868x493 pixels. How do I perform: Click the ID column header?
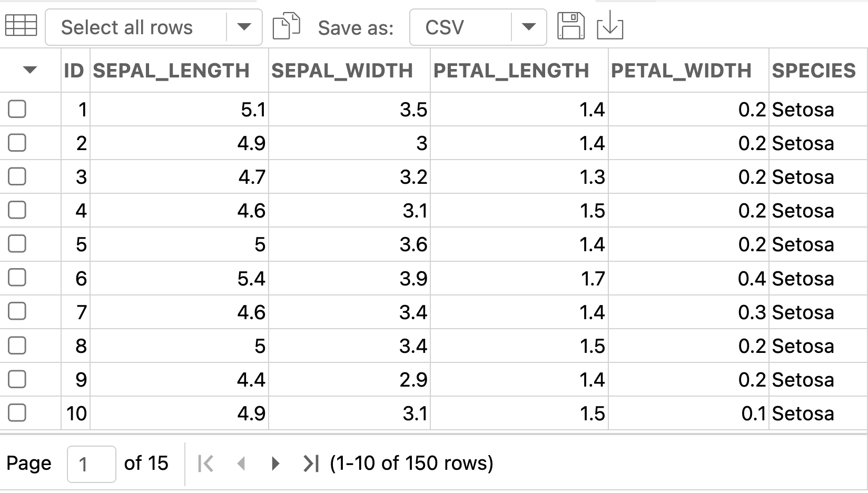74,71
